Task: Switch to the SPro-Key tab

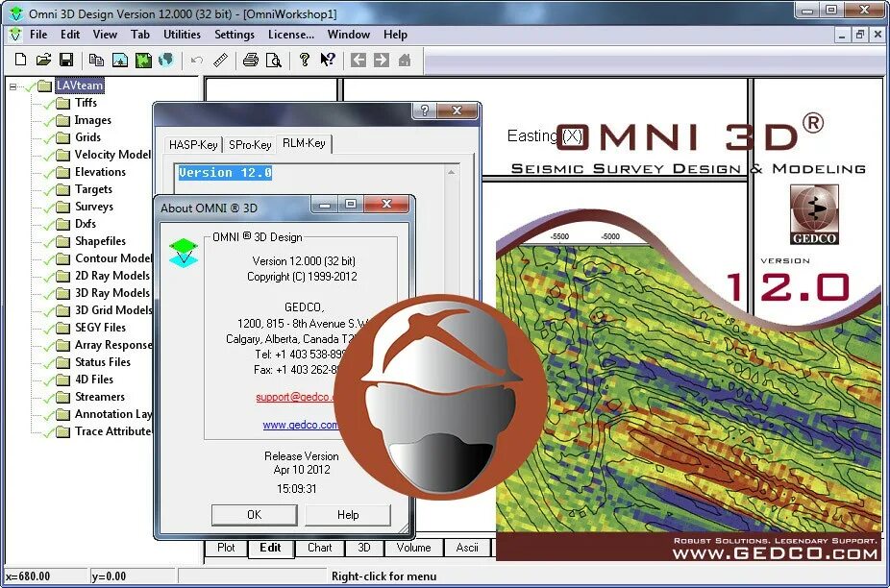Action: point(250,145)
